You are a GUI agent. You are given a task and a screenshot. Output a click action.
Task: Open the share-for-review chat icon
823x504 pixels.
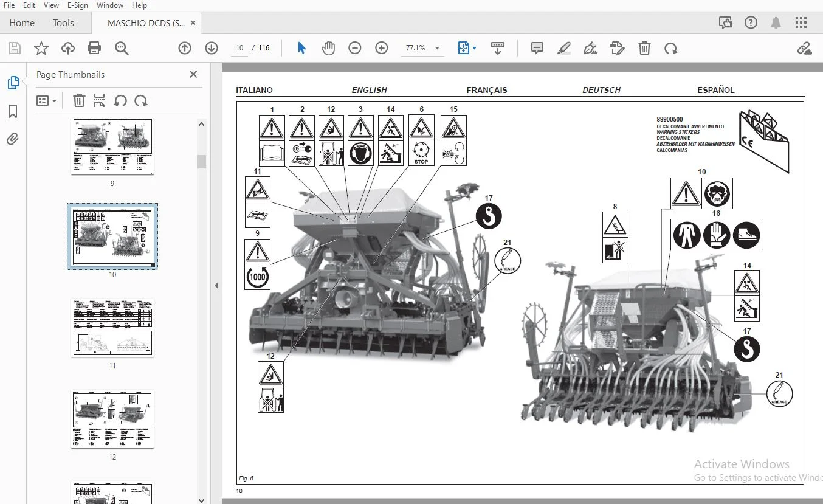pyautogui.click(x=726, y=23)
